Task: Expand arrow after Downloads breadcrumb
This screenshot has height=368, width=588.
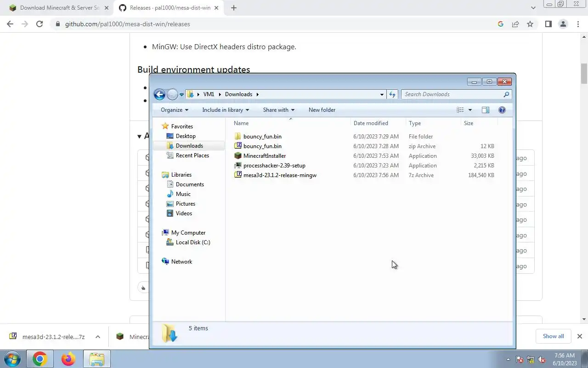Action: click(x=257, y=94)
